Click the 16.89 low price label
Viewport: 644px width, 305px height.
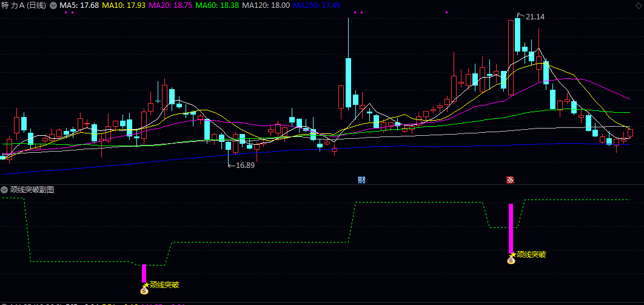pos(245,166)
